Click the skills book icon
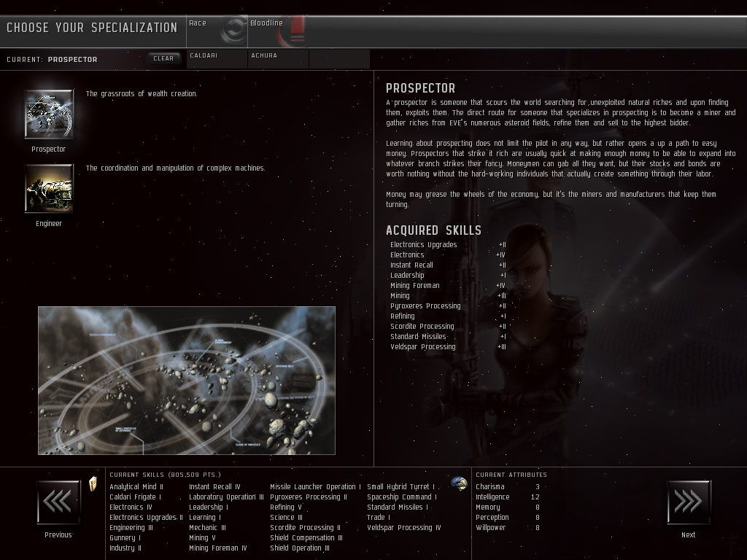This screenshot has height=560, width=747. (93, 484)
